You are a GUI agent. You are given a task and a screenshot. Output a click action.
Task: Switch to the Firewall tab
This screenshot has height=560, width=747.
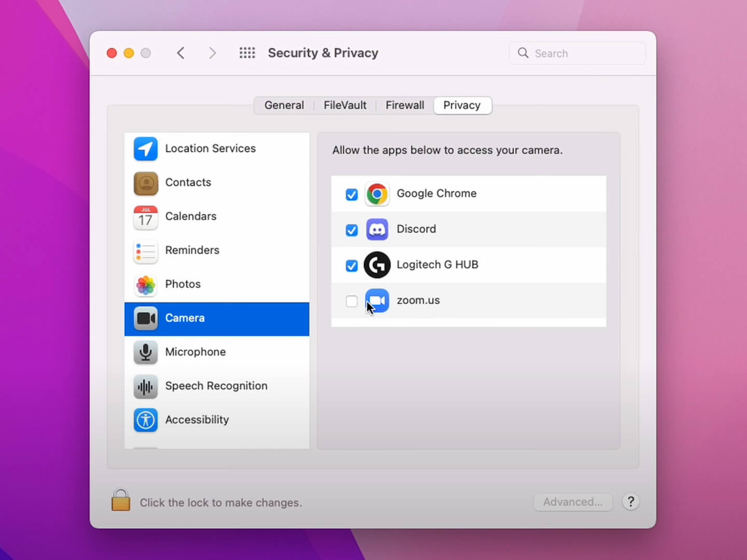405,105
